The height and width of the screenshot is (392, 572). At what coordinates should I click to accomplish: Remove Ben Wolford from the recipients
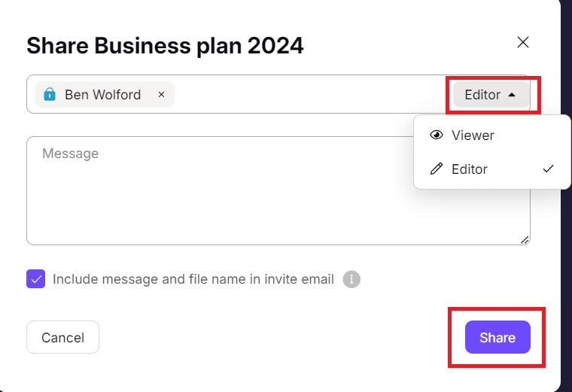pos(161,95)
